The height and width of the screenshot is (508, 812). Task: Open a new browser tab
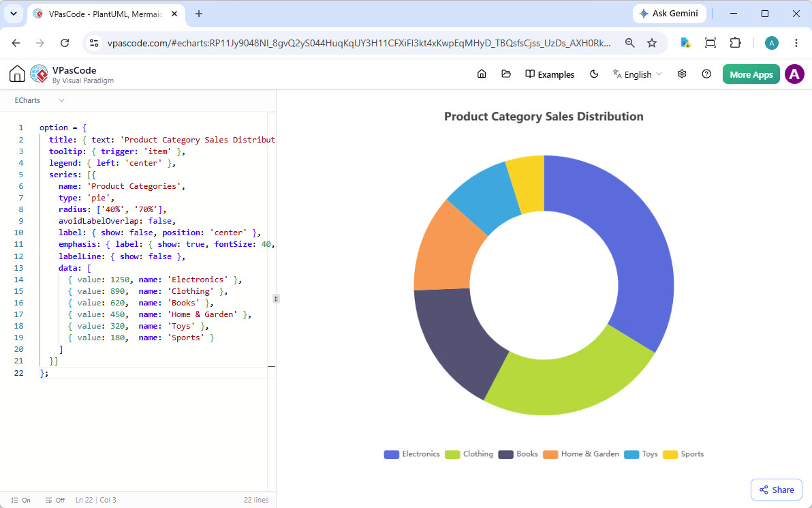click(x=199, y=14)
